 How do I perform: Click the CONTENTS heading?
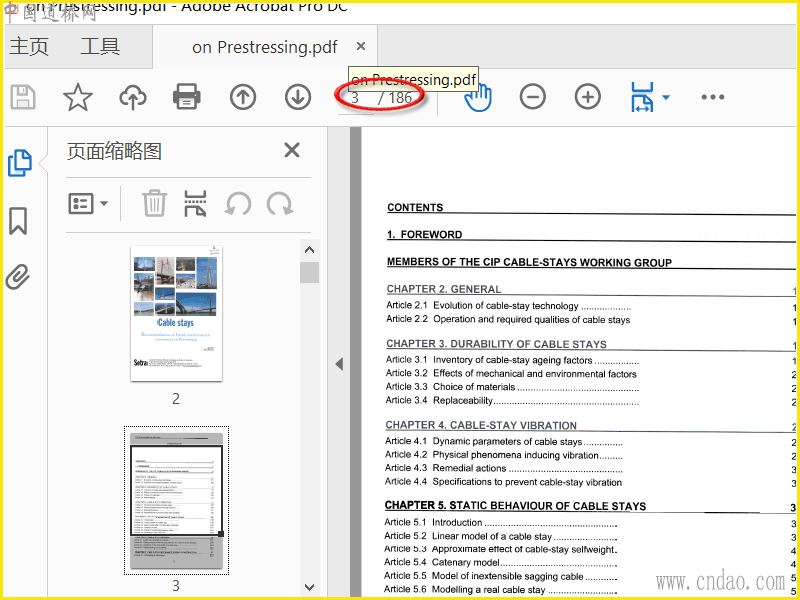[415, 207]
